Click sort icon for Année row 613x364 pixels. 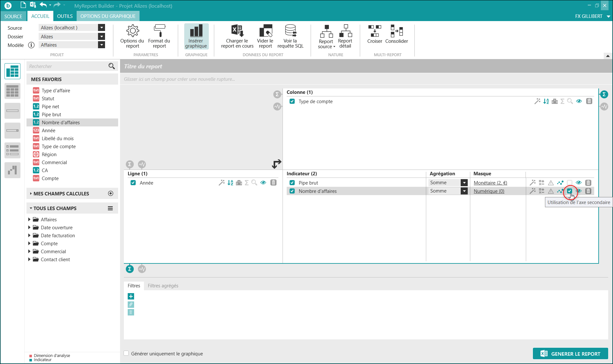click(x=230, y=183)
